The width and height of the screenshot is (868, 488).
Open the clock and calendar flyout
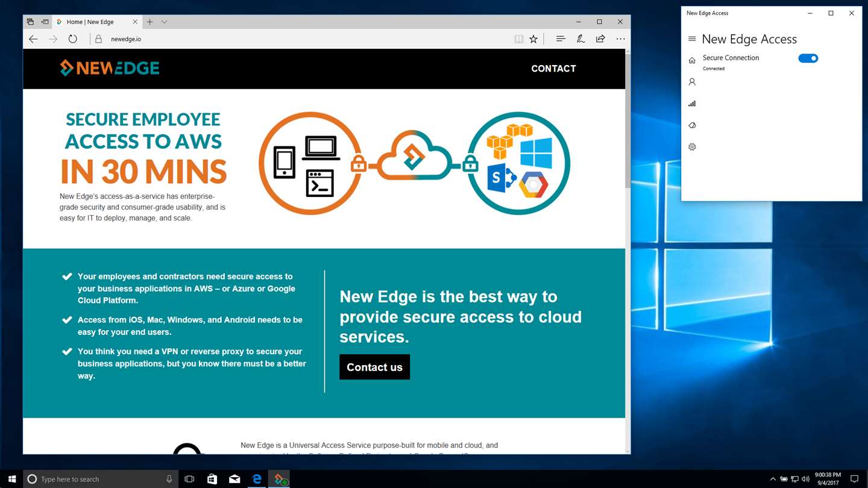(x=827, y=479)
